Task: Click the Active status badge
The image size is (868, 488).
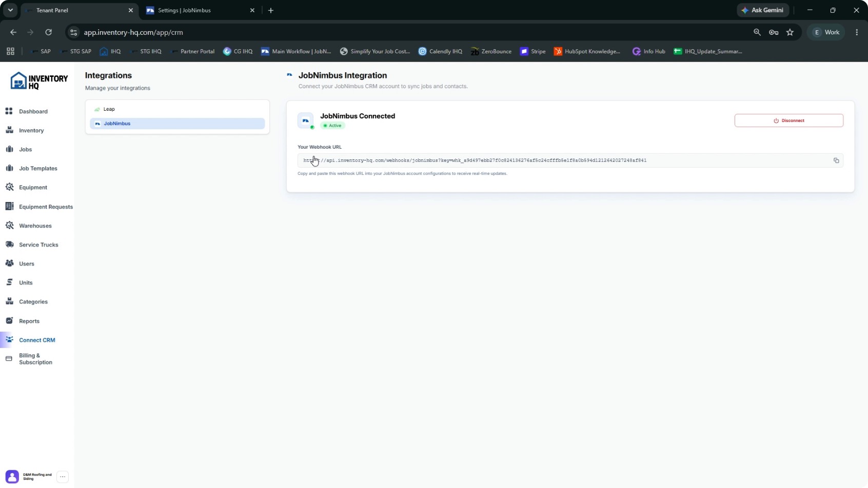Action: pyautogui.click(x=332, y=126)
